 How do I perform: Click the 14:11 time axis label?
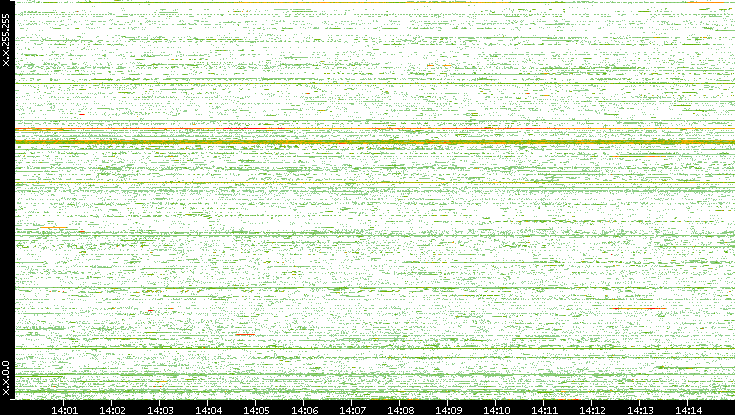tap(544, 410)
